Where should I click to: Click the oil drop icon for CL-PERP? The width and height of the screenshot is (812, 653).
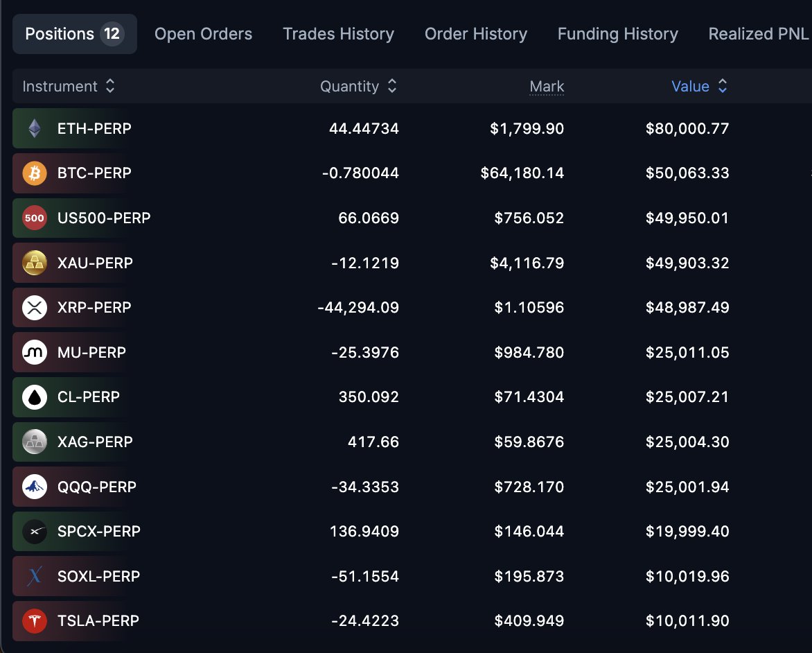pyautogui.click(x=35, y=397)
